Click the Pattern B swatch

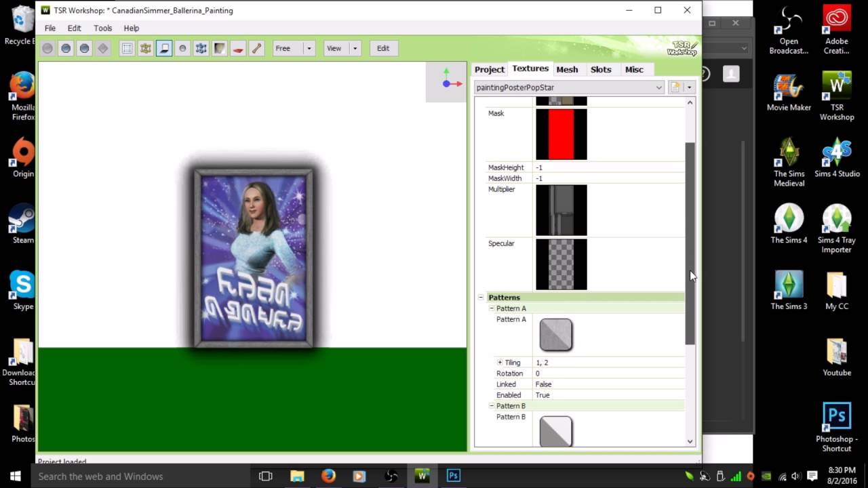point(556,432)
